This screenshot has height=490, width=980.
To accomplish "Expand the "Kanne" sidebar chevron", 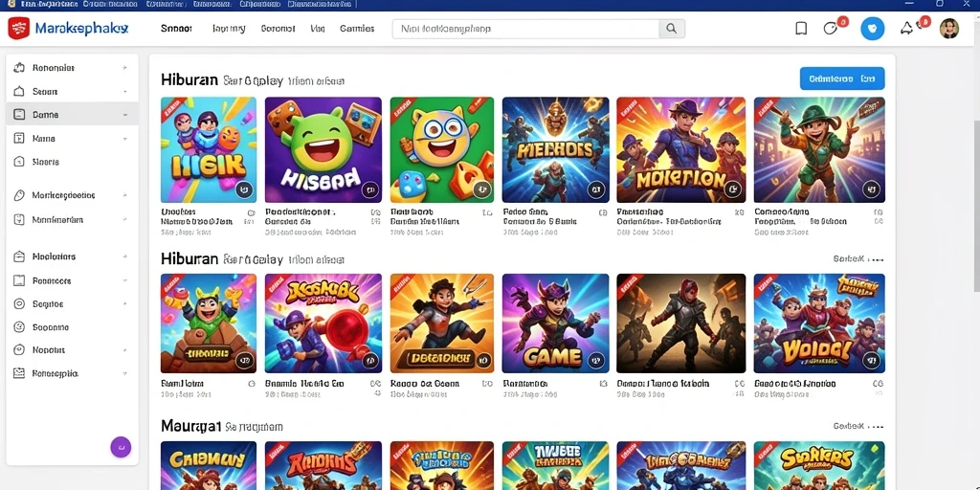I will click(x=125, y=138).
